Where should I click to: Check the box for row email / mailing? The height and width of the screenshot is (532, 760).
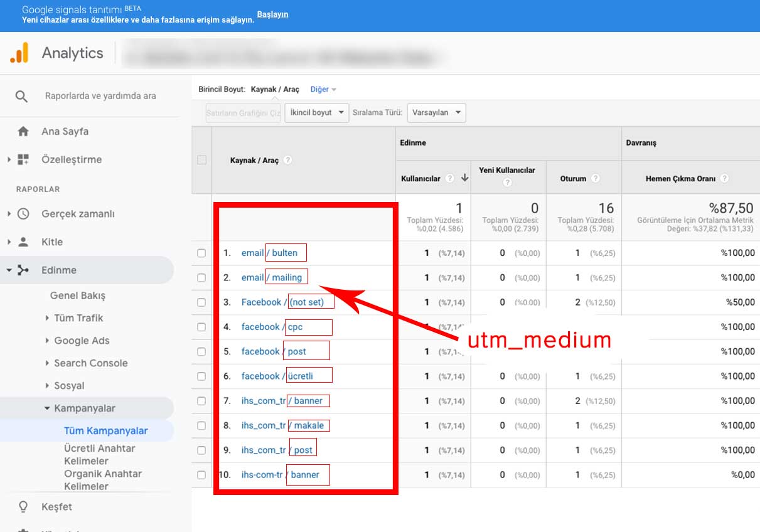pyautogui.click(x=201, y=277)
